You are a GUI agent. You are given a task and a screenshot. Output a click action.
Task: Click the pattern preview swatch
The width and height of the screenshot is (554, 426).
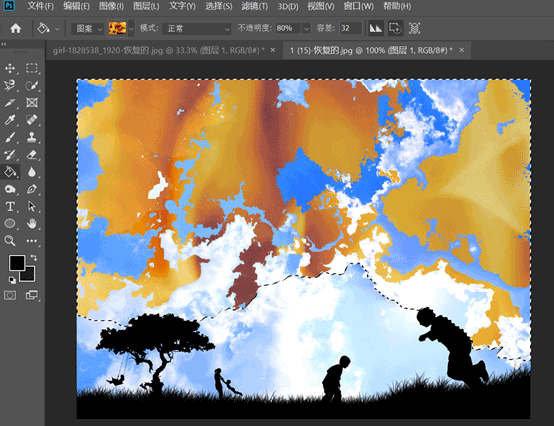click(x=117, y=28)
